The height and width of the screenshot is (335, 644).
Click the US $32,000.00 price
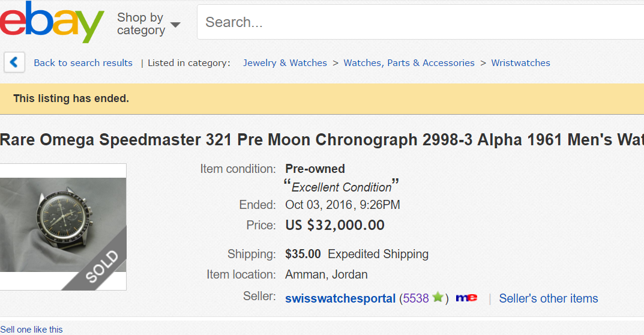pyautogui.click(x=335, y=226)
